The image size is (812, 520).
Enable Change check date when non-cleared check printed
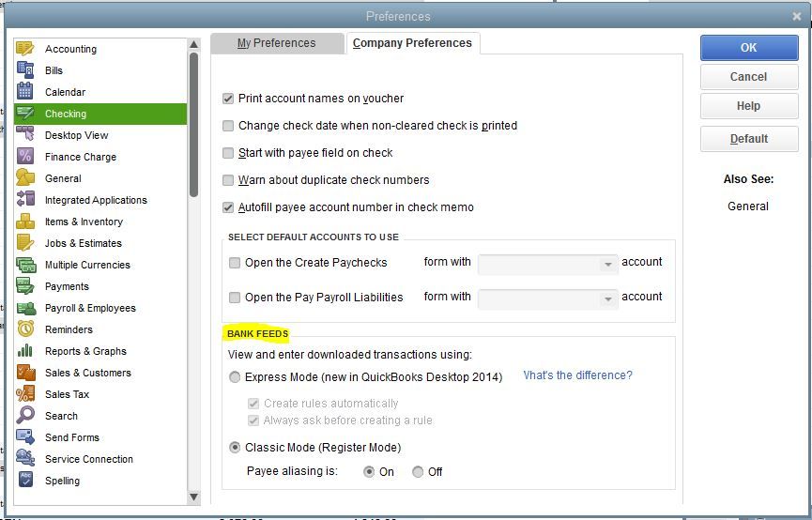pos(228,126)
